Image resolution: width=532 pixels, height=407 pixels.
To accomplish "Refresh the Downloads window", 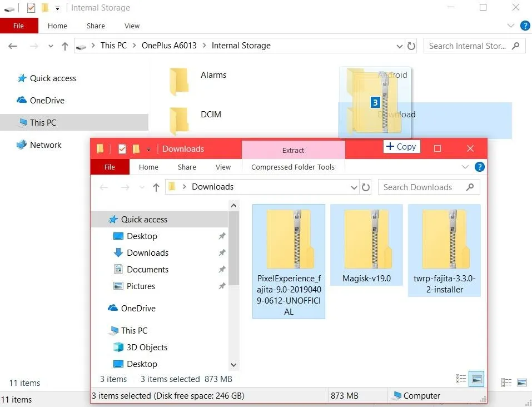I will [x=365, y=187].
